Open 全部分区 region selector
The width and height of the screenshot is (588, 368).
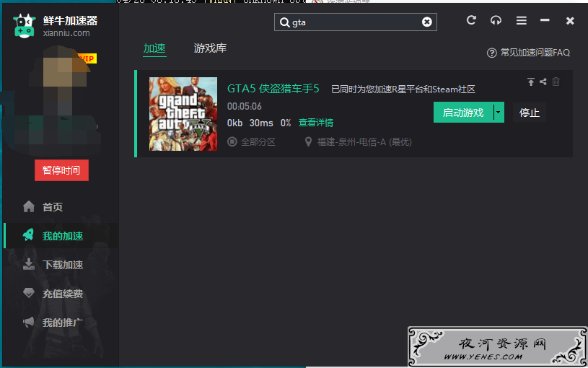tap(258, 142)
